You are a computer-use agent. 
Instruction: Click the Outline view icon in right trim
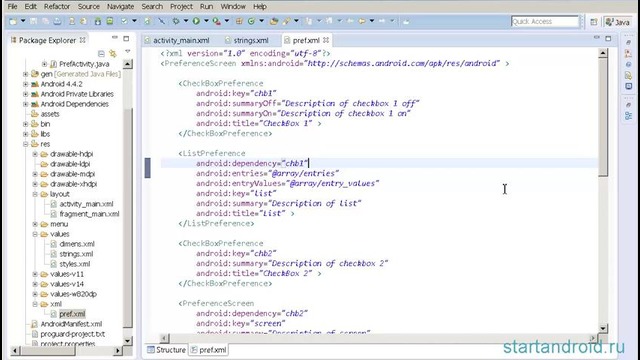628,116
